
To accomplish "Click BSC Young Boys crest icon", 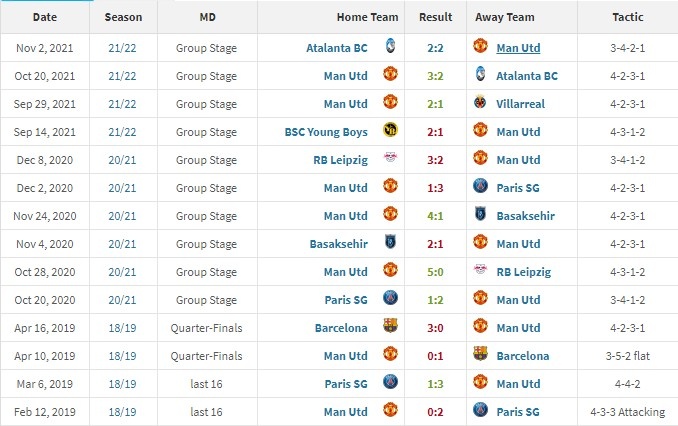I will click(x=390, y=130).
